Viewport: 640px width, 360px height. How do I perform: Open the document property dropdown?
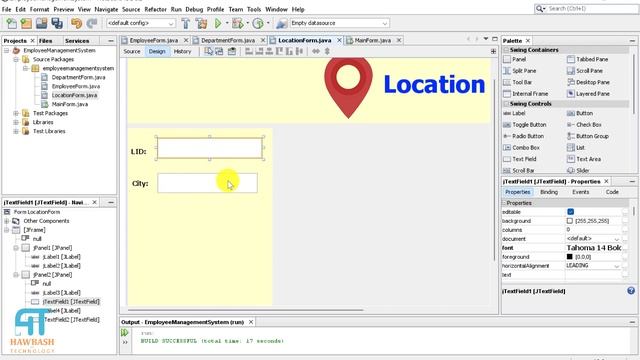pos(616,239)
